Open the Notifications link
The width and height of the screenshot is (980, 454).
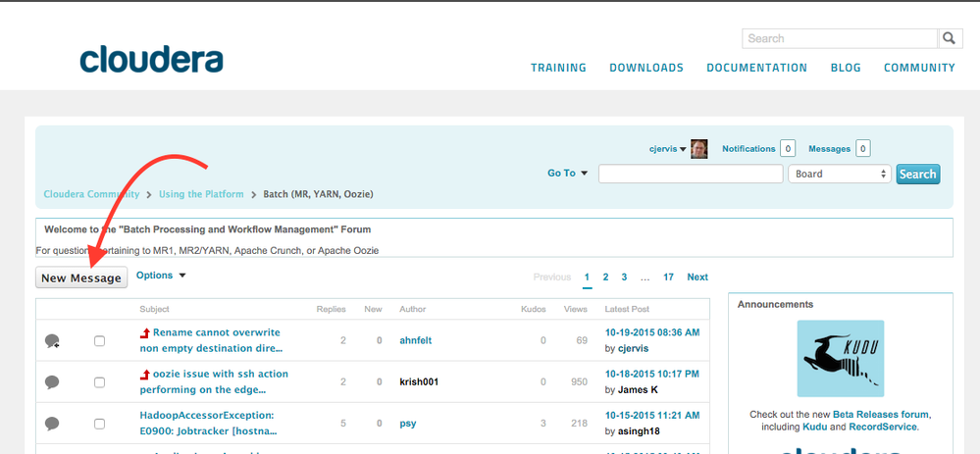(748, 149)
